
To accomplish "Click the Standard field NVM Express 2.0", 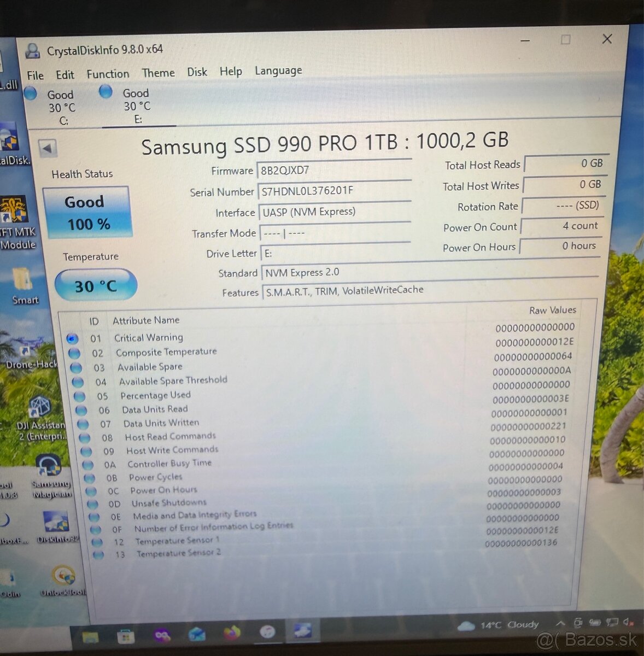I will click(430, 272).
